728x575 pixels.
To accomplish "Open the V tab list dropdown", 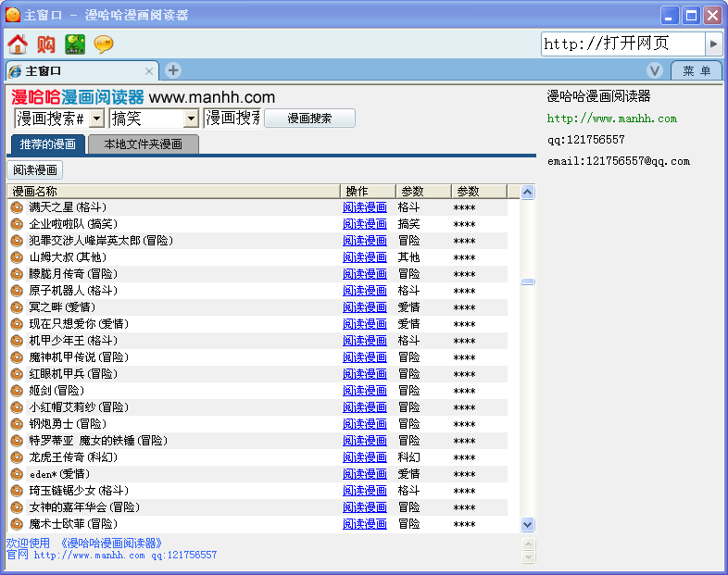I will click(655, 71).
